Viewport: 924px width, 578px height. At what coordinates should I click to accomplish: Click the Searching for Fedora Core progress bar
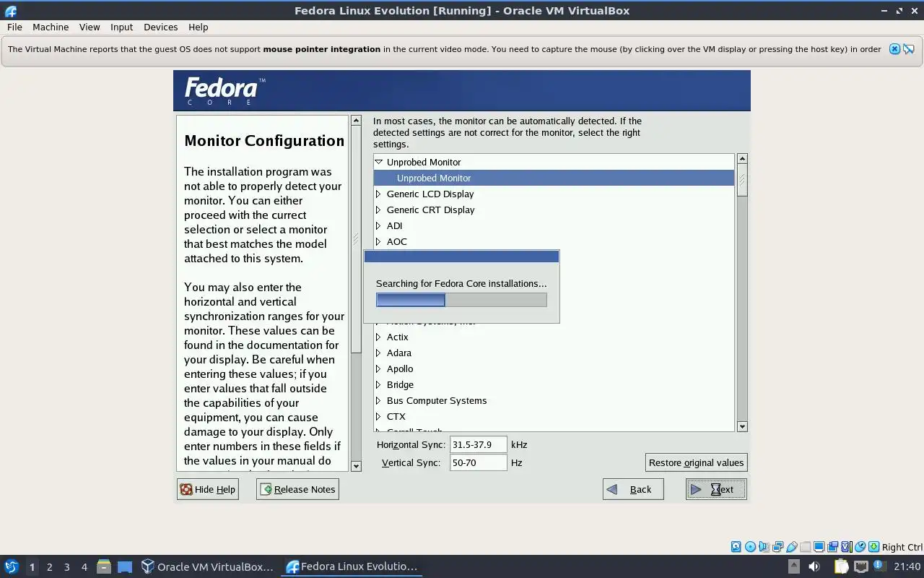pyautogui.click(x=461, y=299)
